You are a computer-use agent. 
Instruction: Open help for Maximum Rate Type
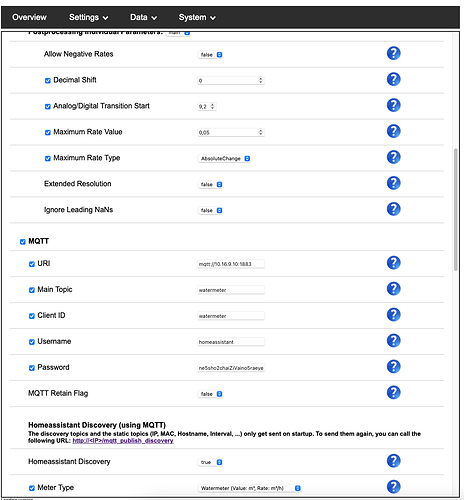[393, 157]
